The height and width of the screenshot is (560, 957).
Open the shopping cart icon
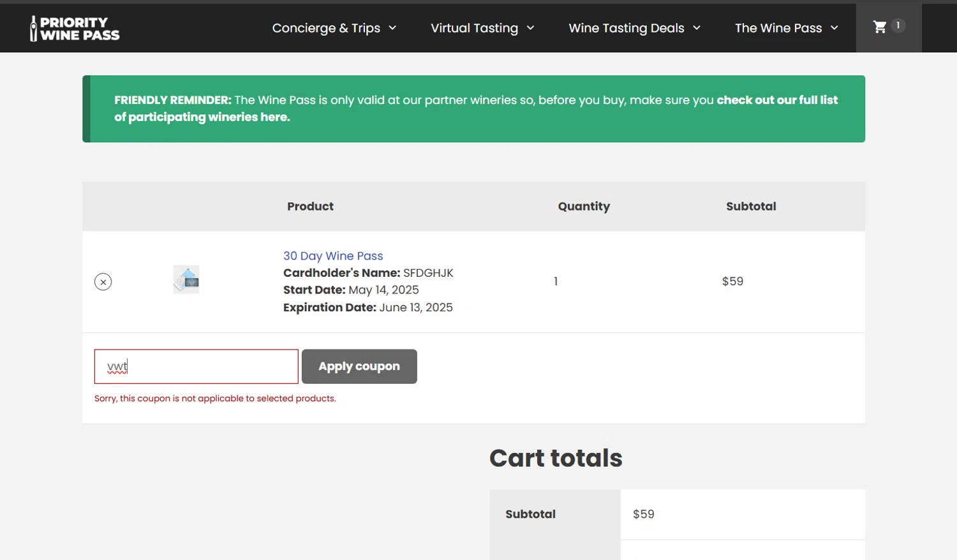880,27
